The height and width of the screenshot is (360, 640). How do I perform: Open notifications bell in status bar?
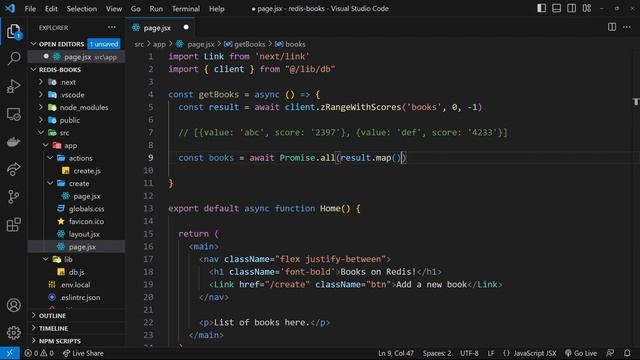[627, 353]
